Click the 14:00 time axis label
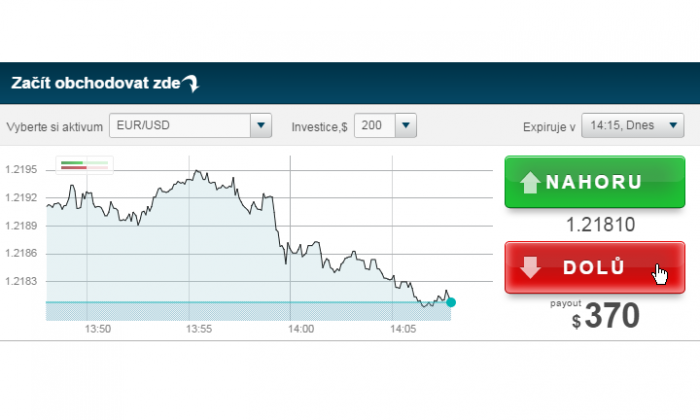Viewport: 700px width, 420px height. pos(300,329)
